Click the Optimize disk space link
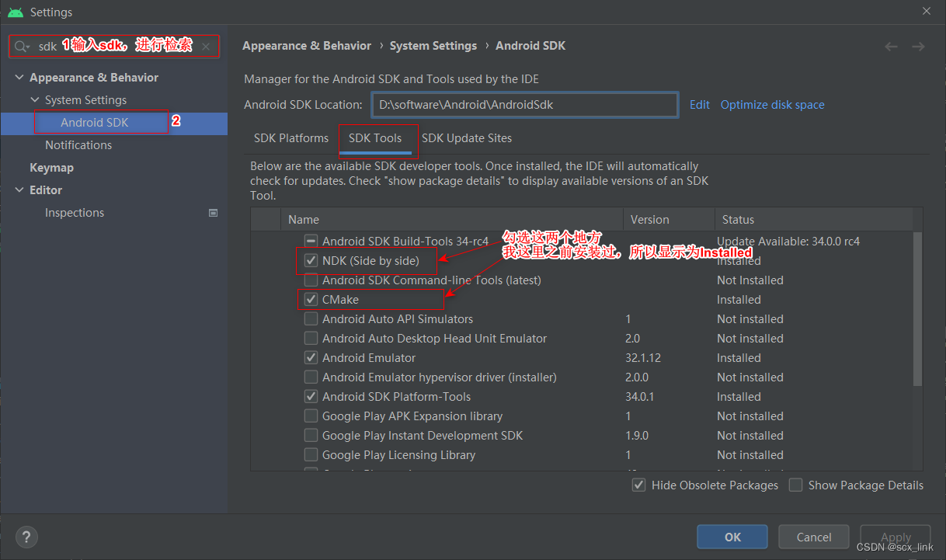The image size is (946, 560). (x=773, y=105)
